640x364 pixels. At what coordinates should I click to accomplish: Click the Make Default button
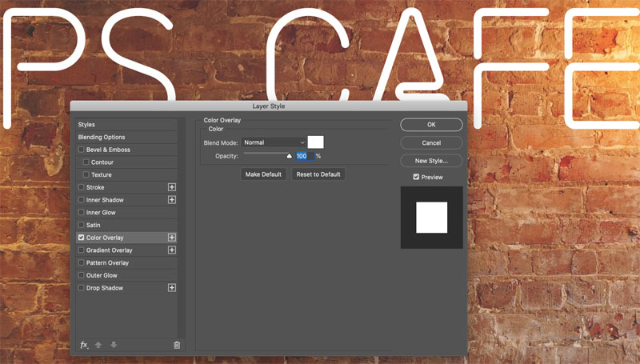click(x=263, y=174)
